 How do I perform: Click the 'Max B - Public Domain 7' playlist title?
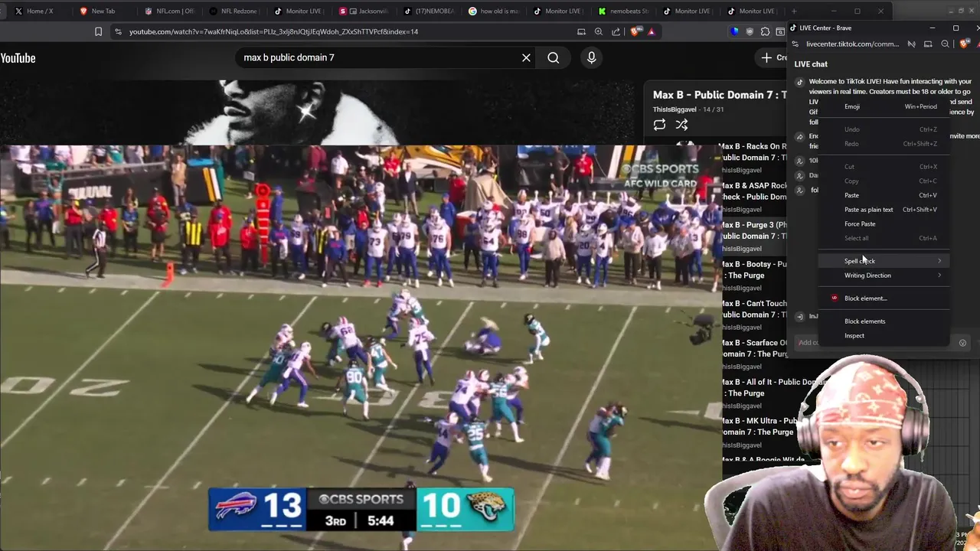point(720,95)
